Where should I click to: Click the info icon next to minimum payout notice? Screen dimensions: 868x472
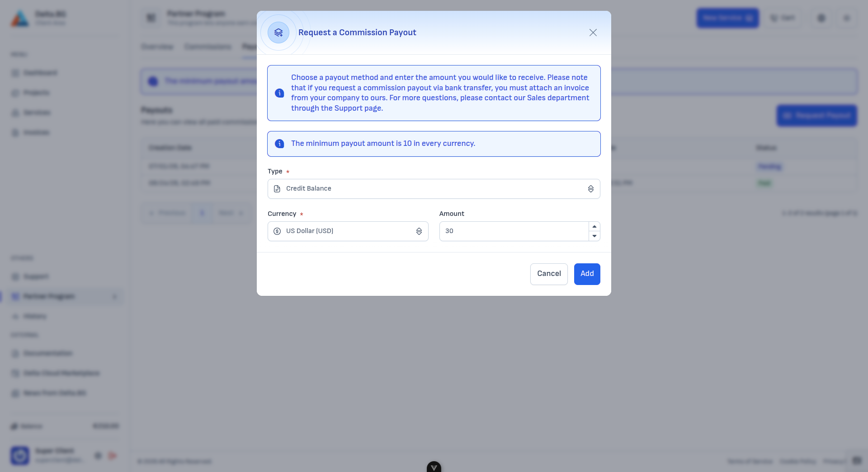(279, 144)
